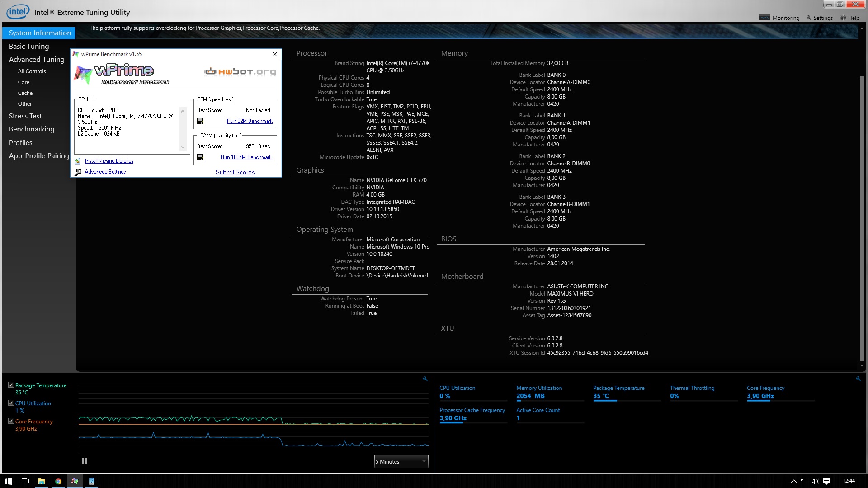The image size is (868, 488).
Task: Select the System Information tab
Action: 39,33
